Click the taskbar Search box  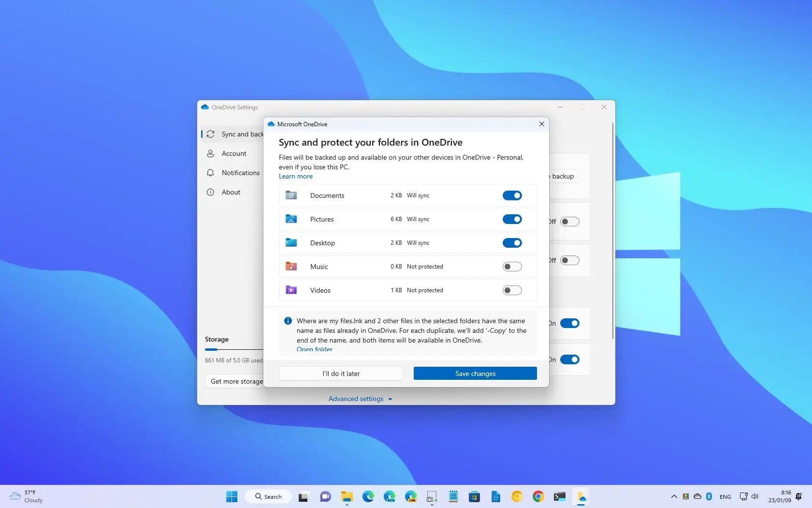[267, 496]
